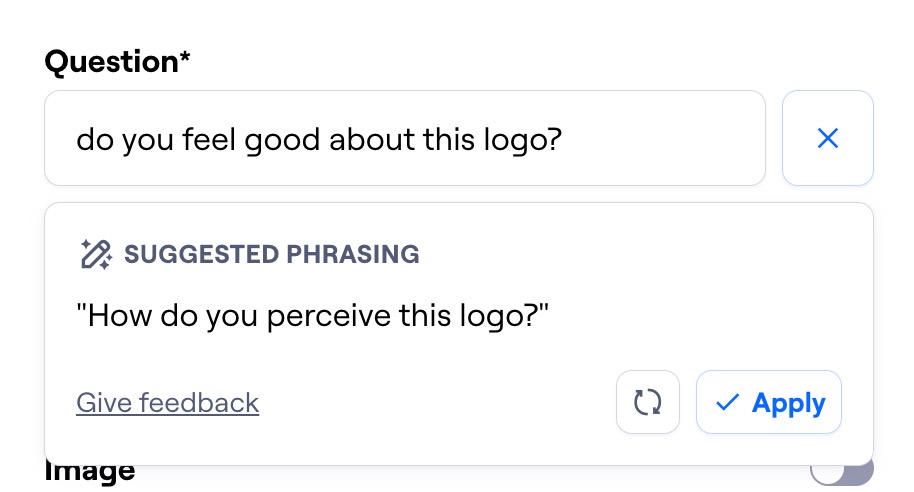The image size is (914, 492).
Task: Click the magic pen suggestion icon
Action: 95,254
